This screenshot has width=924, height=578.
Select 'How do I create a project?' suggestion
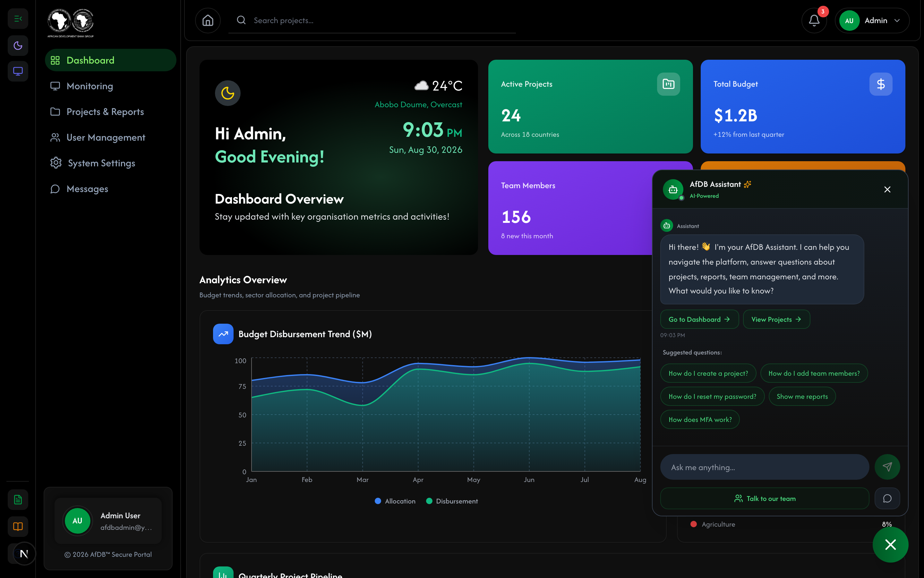708,373
